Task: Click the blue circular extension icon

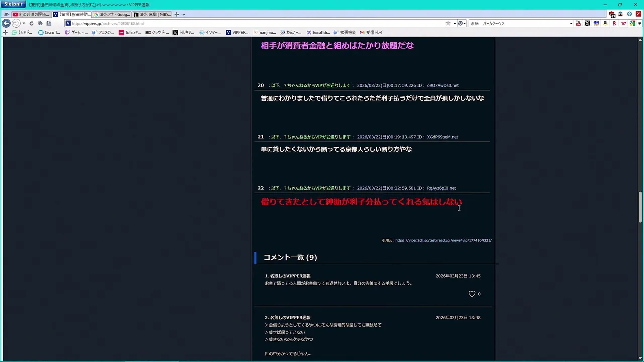Action: click(x=629, y=14)
